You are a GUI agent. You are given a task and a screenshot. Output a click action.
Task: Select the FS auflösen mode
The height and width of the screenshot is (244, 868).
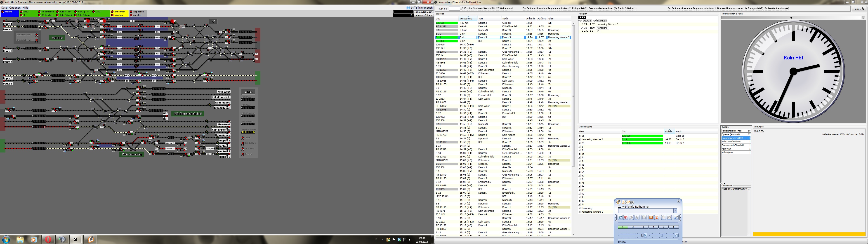[39, 12]
